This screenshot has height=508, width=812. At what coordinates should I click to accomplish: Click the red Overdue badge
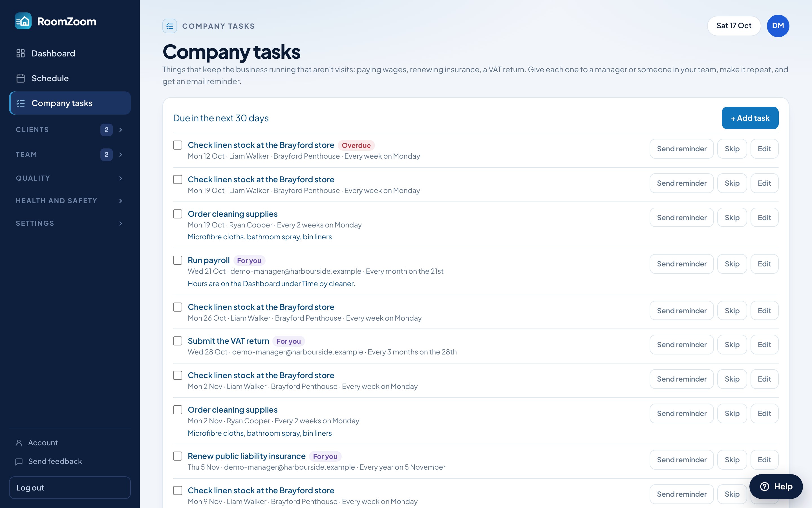(356, 145)
